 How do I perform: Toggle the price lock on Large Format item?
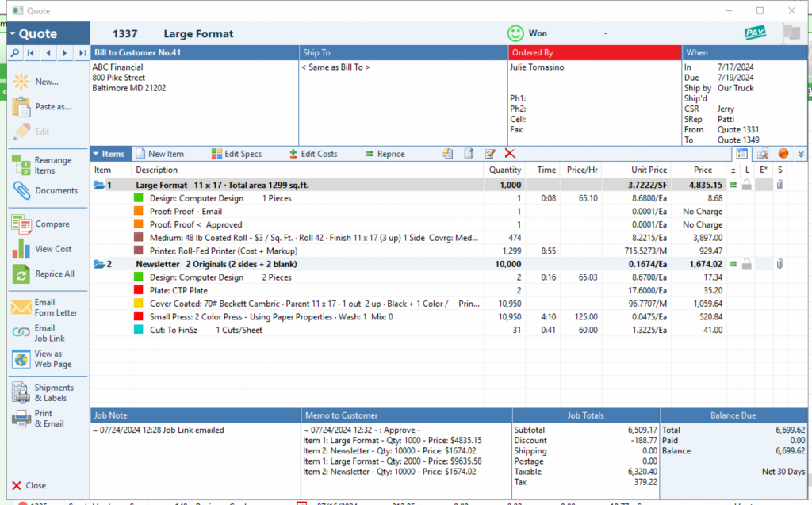point(748,184)
